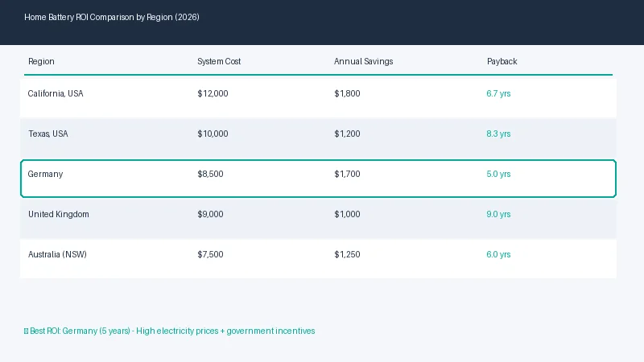Select the '$1,000' annual savings cell

click(x=347, y=214)
